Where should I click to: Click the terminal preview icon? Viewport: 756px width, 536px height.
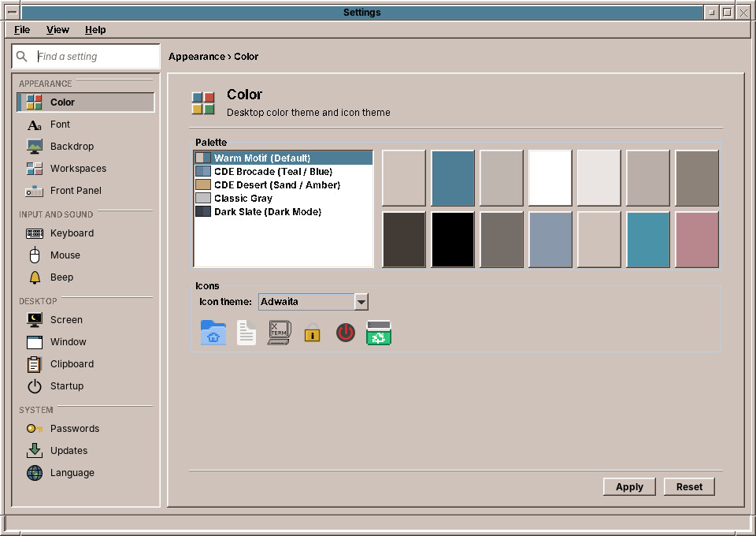[x=279, y=333]
